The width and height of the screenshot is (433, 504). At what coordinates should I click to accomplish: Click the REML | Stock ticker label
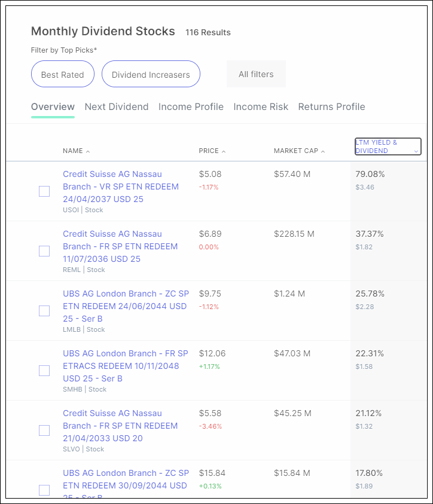click(x=84, y=270)
